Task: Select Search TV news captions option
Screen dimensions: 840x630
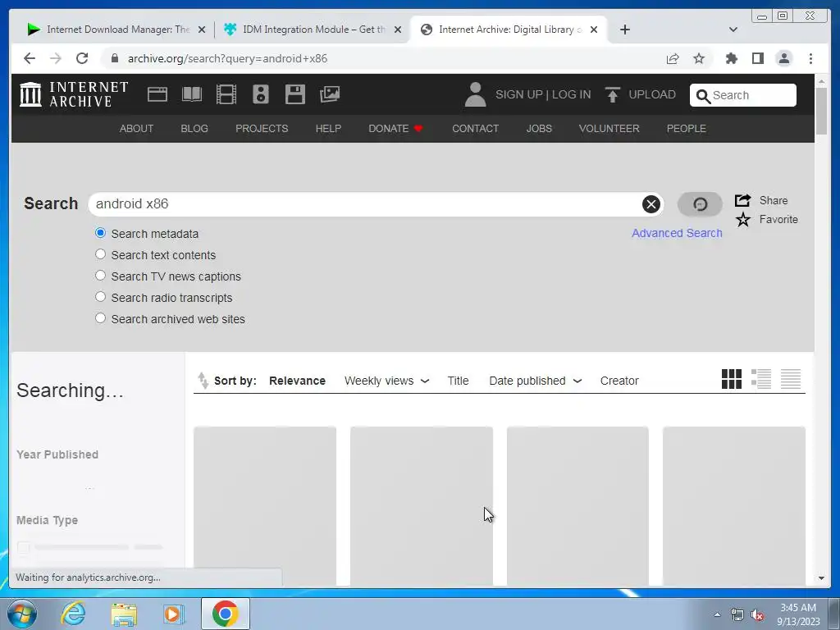Action: (100, 276)
